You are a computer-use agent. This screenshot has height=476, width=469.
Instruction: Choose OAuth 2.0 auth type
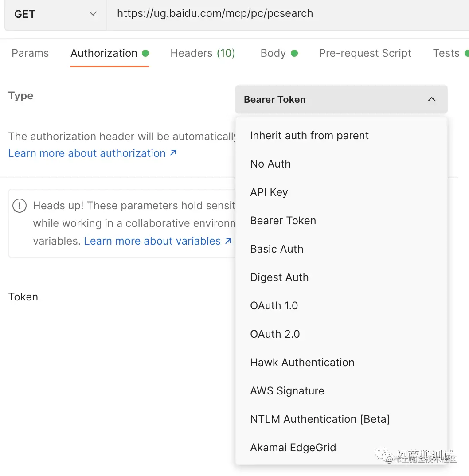click(x=275, y=334)
